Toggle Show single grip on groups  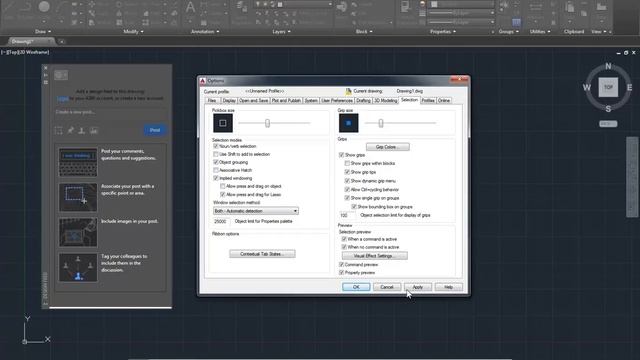[x=347, y=198]
